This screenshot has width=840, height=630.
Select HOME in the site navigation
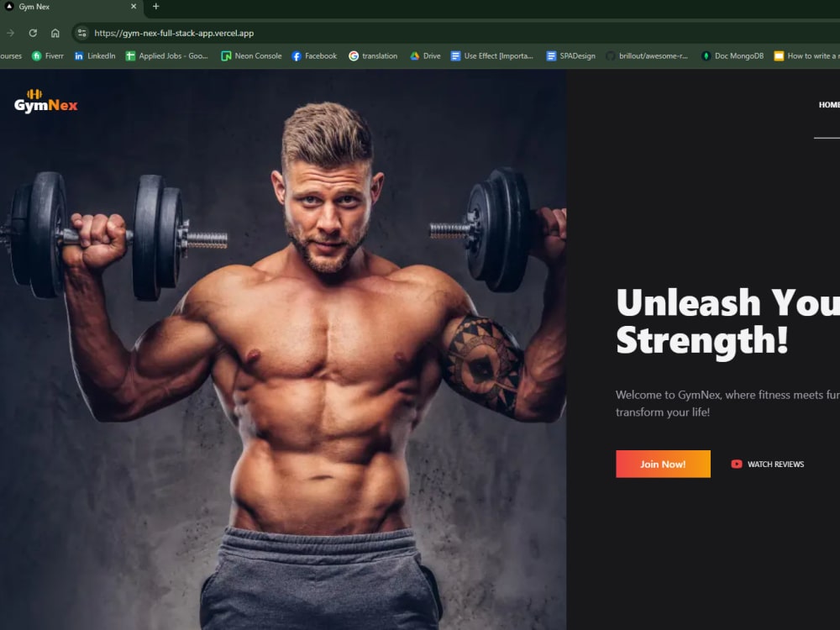[829, 105]
